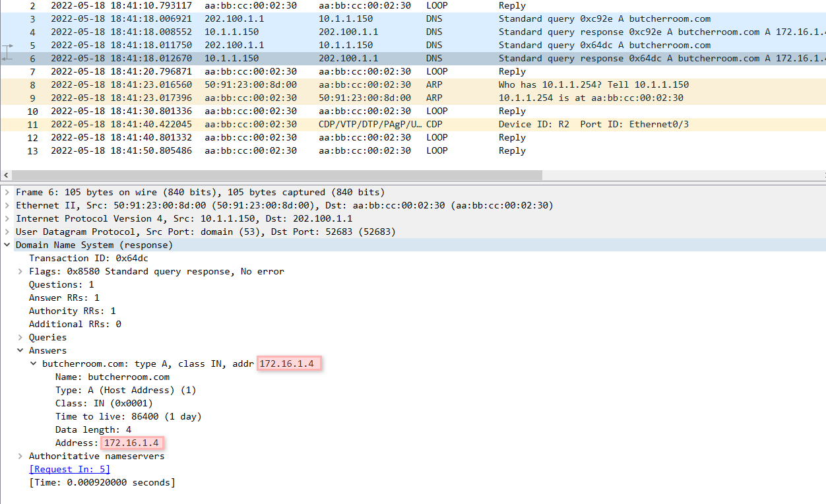Collapse the butcherroom.com type A answer record

click(34, 363)
